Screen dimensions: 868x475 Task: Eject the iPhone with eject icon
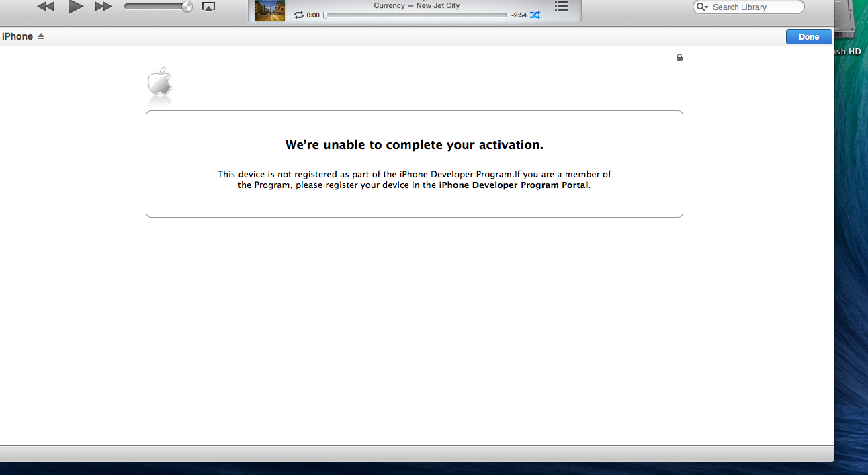coord(41,36)
